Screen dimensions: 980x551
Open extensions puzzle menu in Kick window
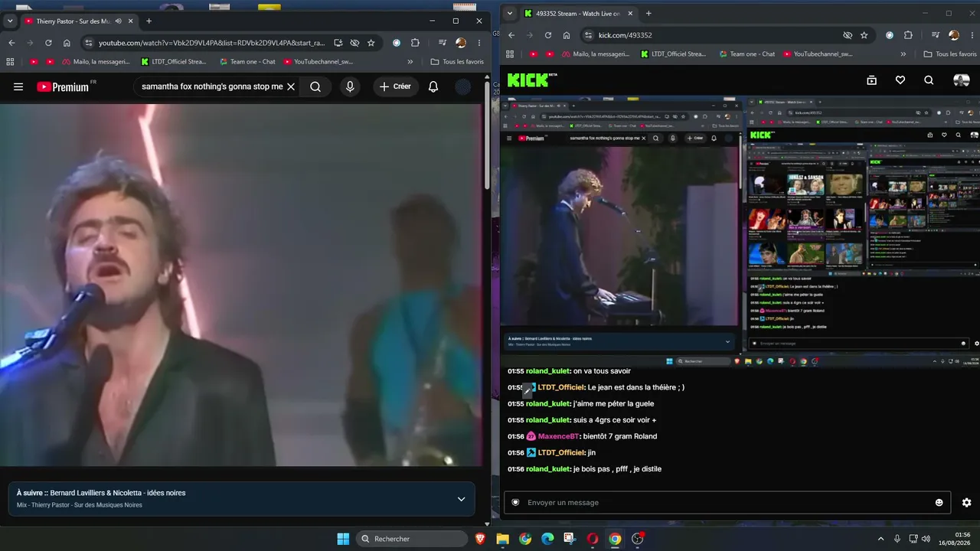[908, 35]
